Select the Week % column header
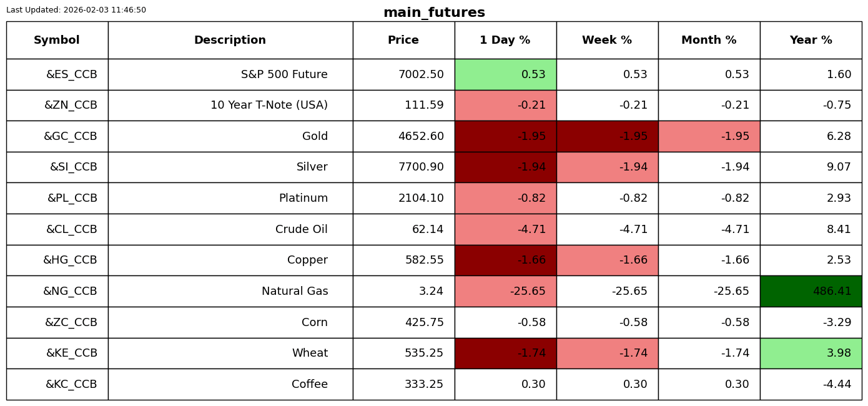 (607, 40)
